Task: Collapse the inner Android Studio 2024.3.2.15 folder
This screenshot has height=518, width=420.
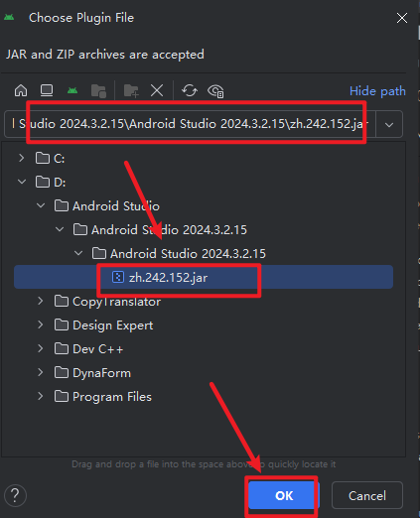Action: 78,253
